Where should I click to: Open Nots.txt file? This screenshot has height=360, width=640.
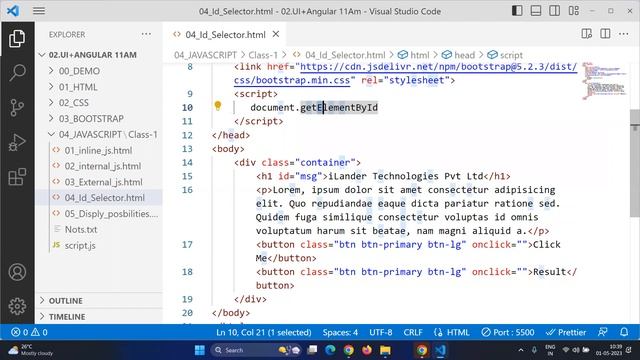coord(98,229)
